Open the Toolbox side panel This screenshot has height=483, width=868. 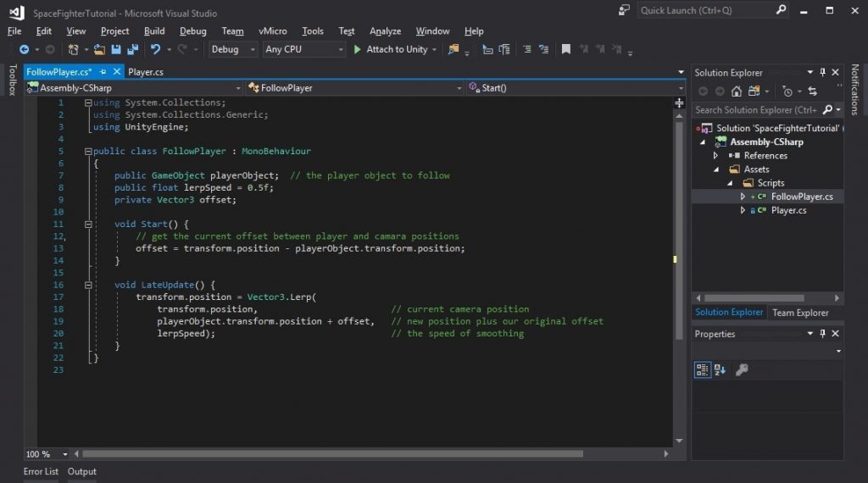(x=12, y=80)
